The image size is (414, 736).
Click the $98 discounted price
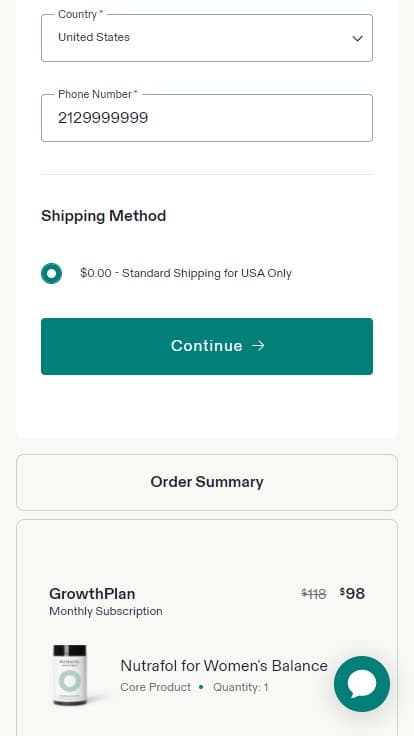click(x=353, y=594)
